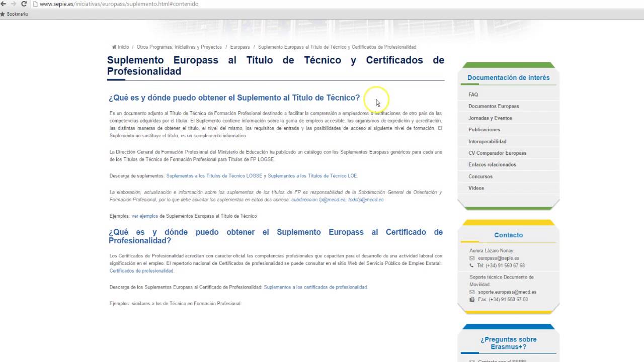This screenshot has width=644, height=362.
Task: Click ¿Preguntas sobre Erasmus+? heading
Action: [508, 343]
